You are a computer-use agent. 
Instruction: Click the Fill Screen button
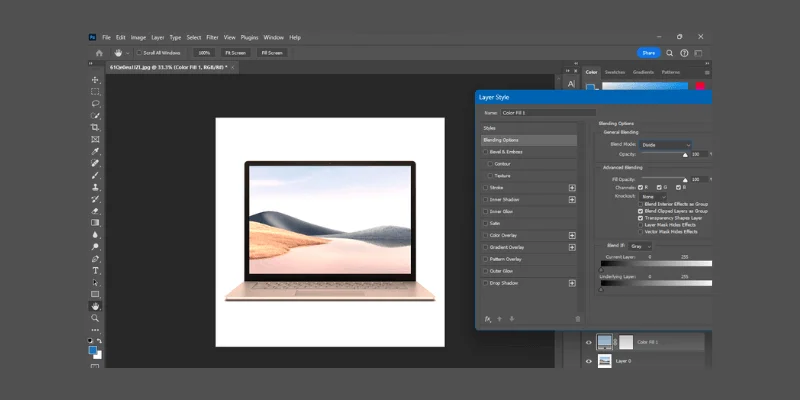coord(272,53)
